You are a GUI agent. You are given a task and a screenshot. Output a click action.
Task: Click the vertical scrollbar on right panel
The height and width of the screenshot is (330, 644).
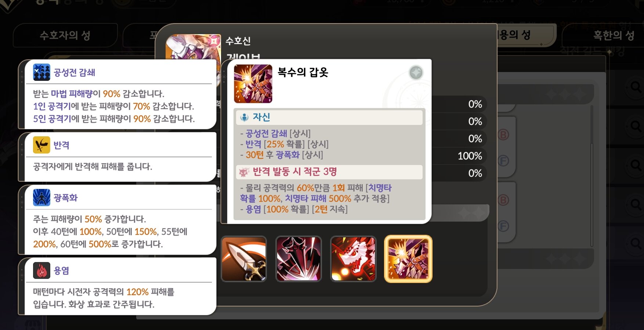(x=591, y=176)
